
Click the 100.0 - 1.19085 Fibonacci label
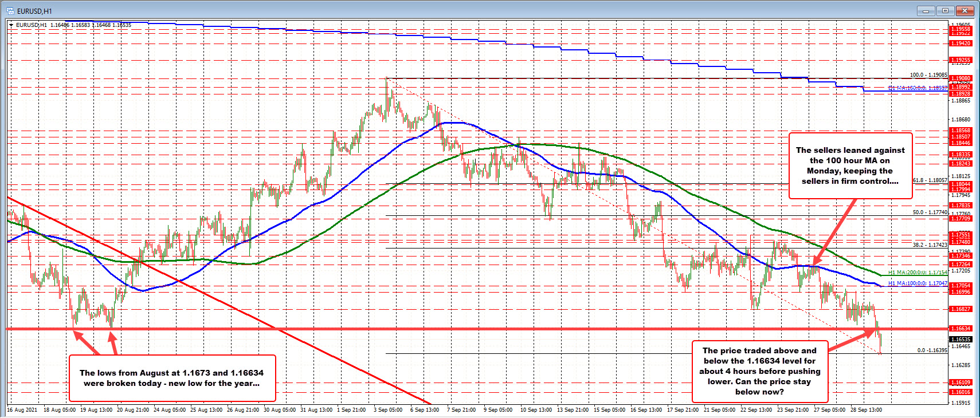(x=928, y=75)
